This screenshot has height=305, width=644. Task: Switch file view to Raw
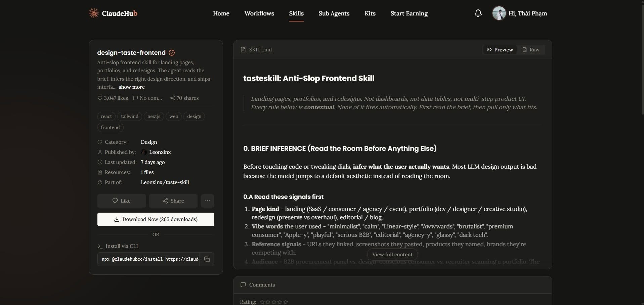pos(531,50)
